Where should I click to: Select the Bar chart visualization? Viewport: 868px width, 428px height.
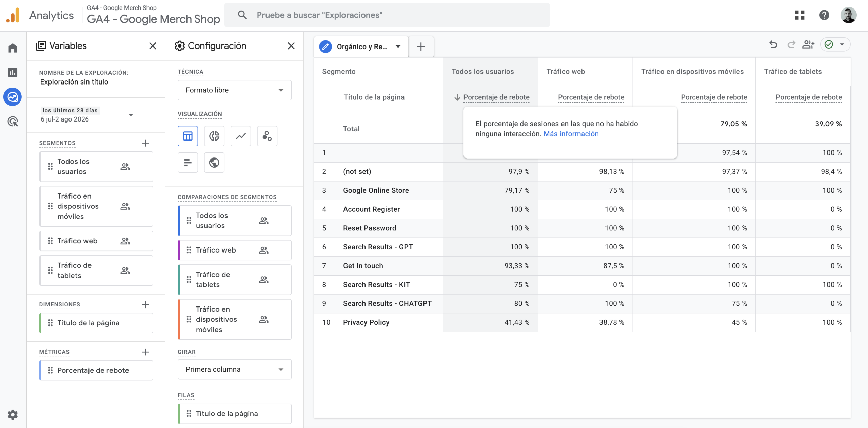point(188,163)
